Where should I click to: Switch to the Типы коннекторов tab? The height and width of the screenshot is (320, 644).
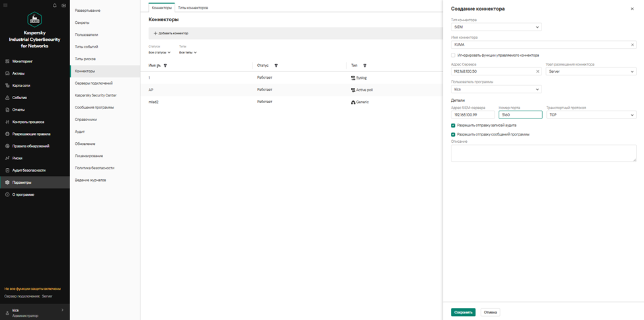192,8
